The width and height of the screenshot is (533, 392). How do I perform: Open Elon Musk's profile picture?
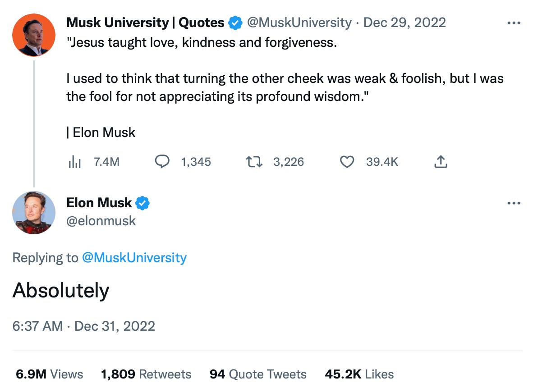[34, 213]
